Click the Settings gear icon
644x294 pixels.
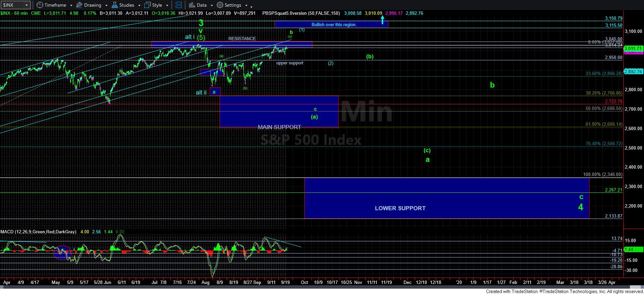pyautogui.click(x=220, y=5)
